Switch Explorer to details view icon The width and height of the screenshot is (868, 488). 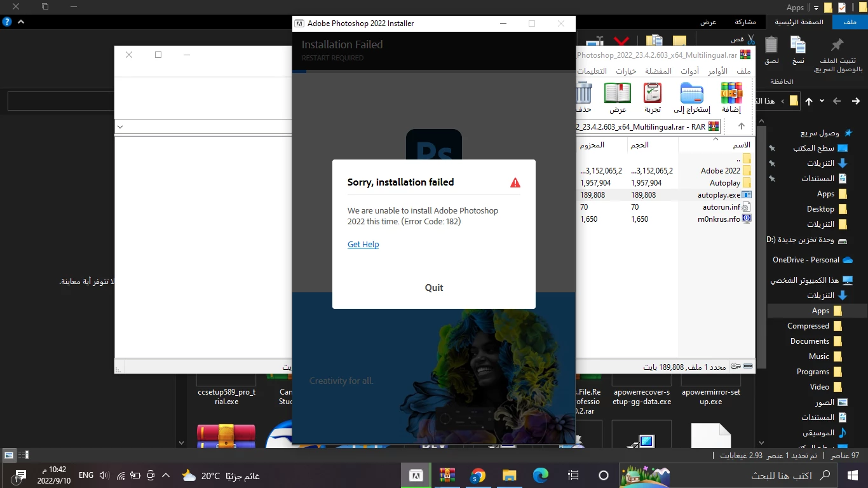click(24, 455)
